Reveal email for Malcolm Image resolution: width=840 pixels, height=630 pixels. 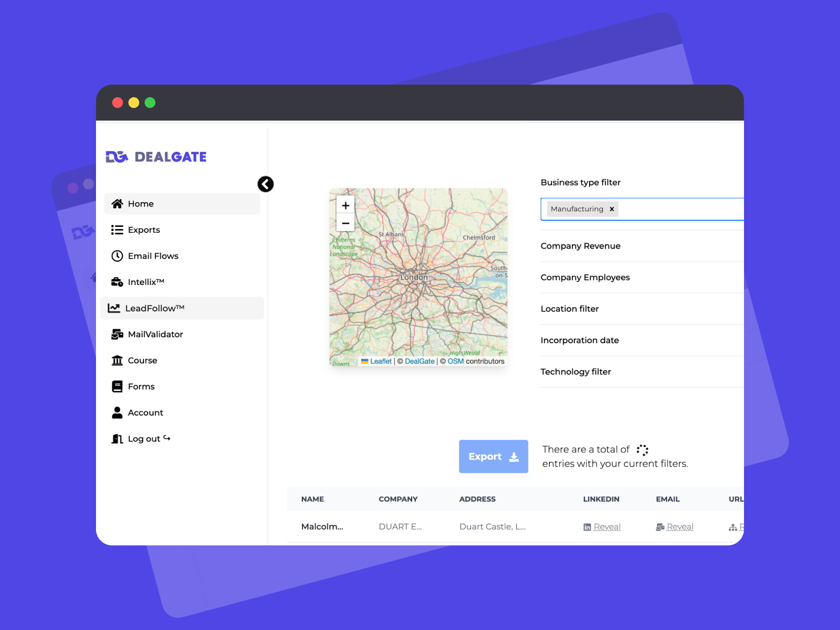pos(680,527)
